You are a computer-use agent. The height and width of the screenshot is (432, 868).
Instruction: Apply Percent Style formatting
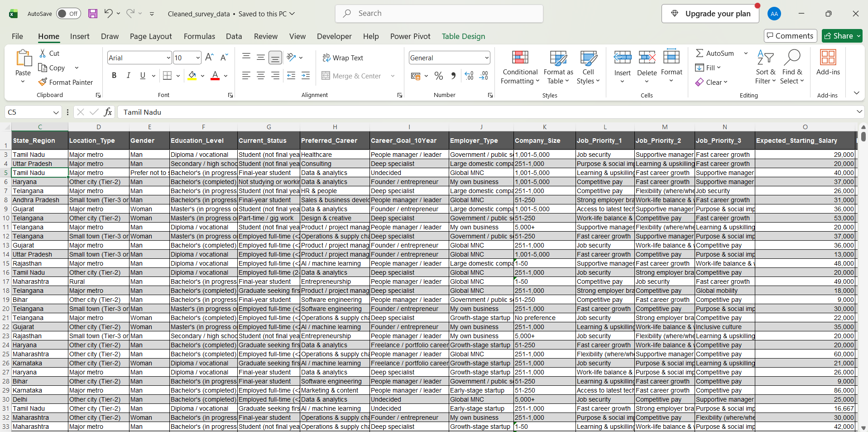pos(439,76)
